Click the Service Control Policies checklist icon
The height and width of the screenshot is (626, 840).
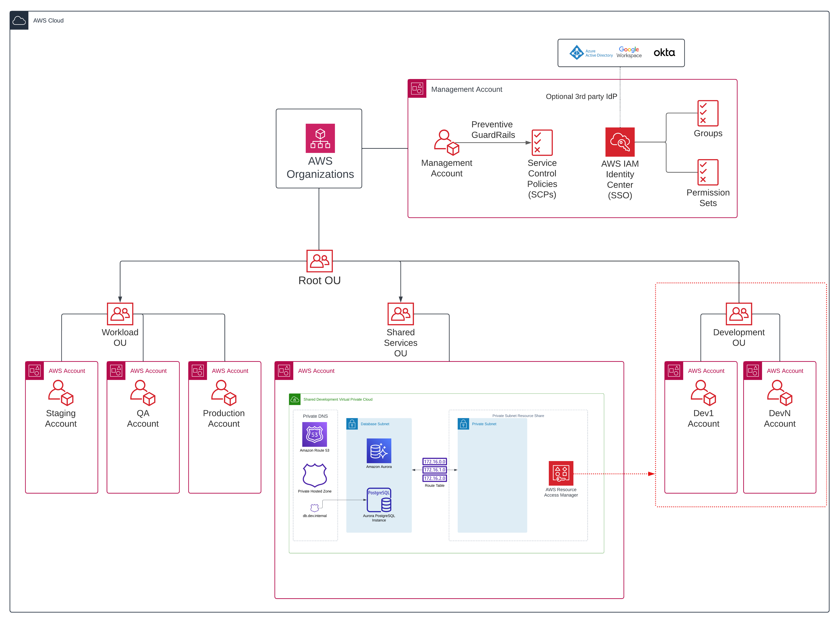tap(542, 142)
